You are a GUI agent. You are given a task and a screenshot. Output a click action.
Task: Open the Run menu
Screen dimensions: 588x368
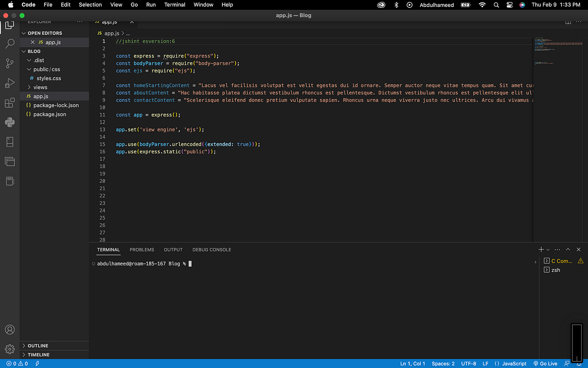click(x=151, y=5)
